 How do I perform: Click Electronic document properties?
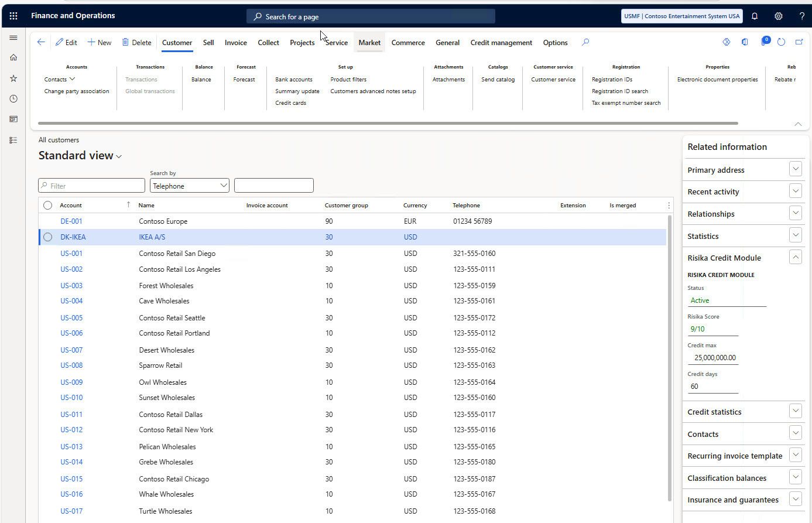pos(717,79)
